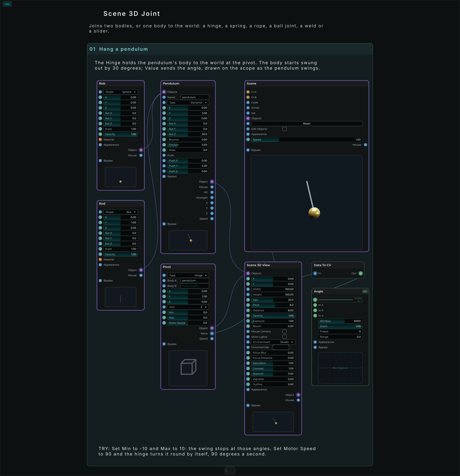460x476 pixels.
Task: Click the Rod node's Object output port
Action: point(141,270)
